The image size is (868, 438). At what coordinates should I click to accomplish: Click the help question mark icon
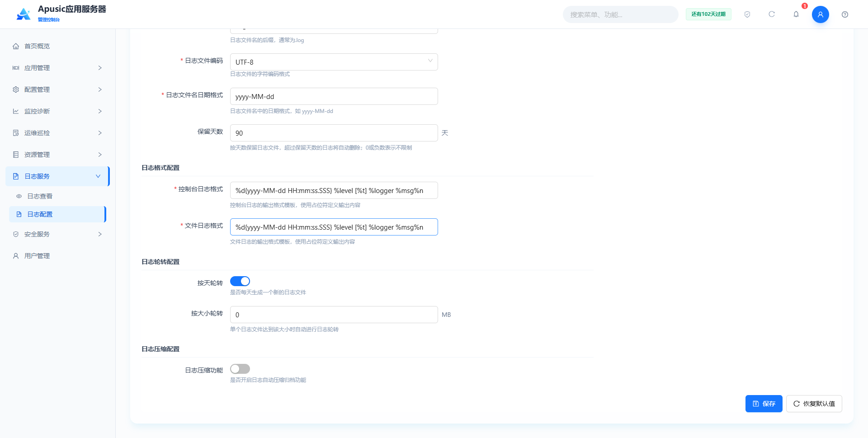tap(845, 14)
